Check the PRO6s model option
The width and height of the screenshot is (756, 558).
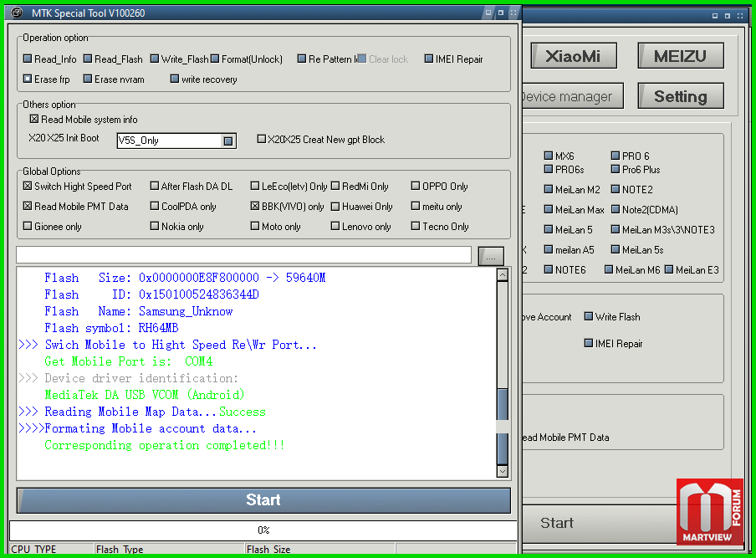point(549,169)
